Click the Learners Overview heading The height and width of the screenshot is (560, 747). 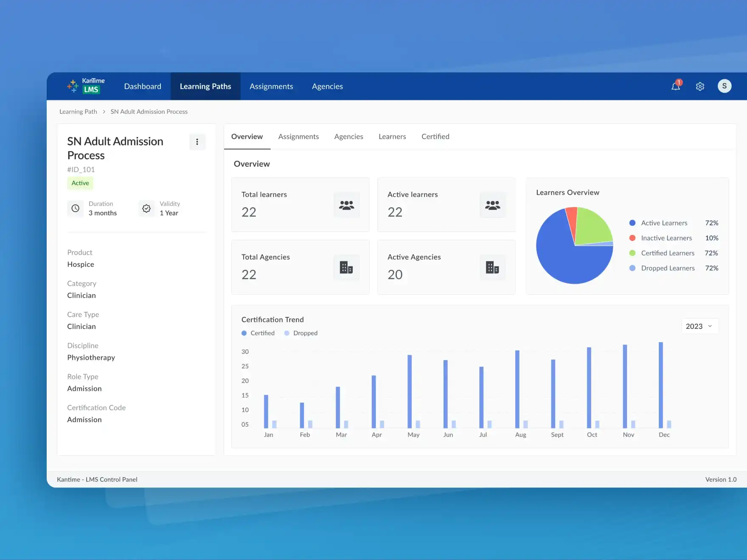point(567,193)
